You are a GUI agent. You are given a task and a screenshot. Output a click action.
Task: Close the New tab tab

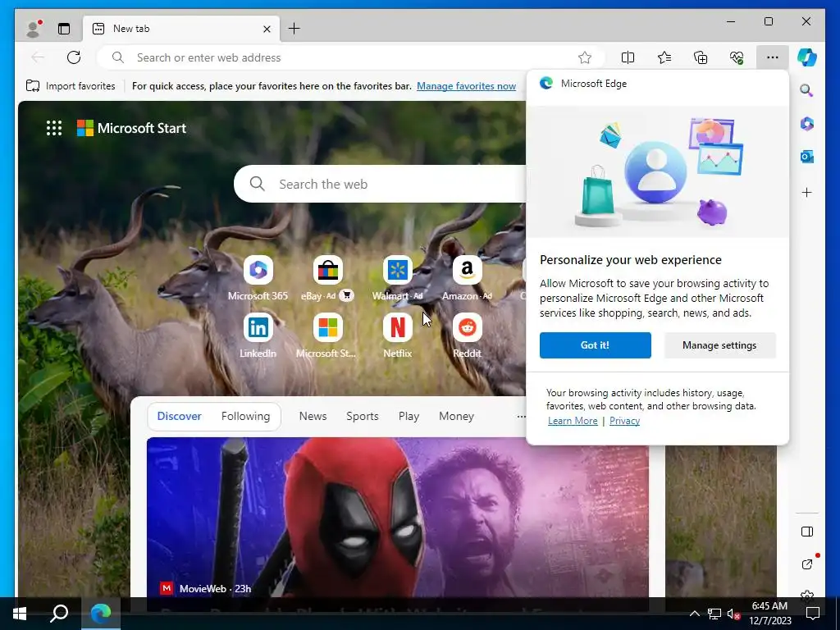tap(267, 29)
